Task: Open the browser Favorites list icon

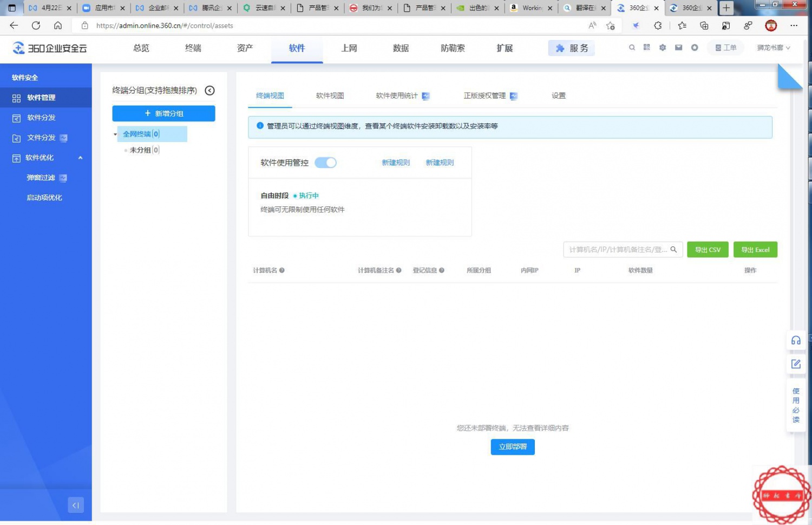Action: 682,25
